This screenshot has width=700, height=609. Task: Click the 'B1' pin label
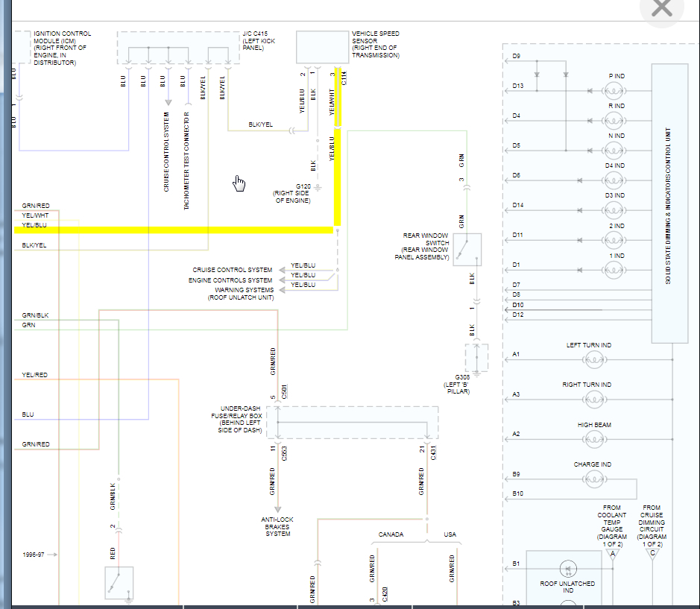click(x=516, y=564)
